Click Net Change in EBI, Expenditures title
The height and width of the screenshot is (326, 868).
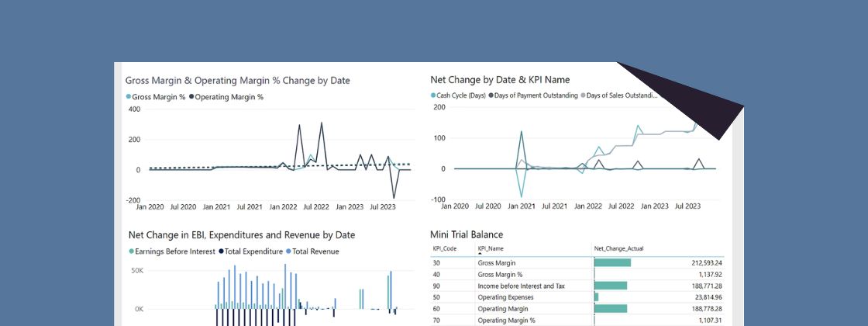(x=242, y=235)
